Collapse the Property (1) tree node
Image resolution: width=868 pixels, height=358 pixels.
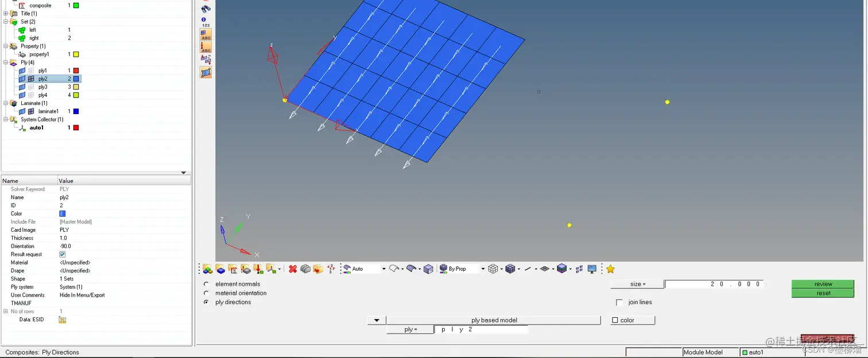click(6, 46)
